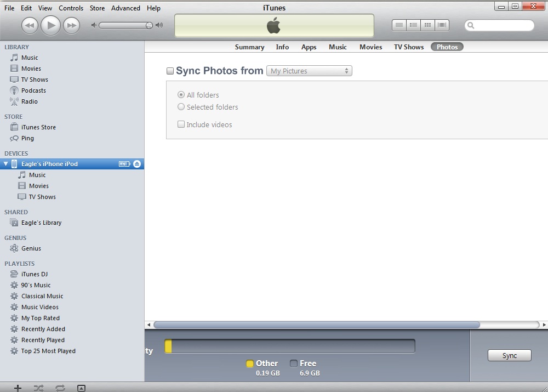Switch to the Info tab
This screenshot has width=548, height=392.
click(282, 47)
